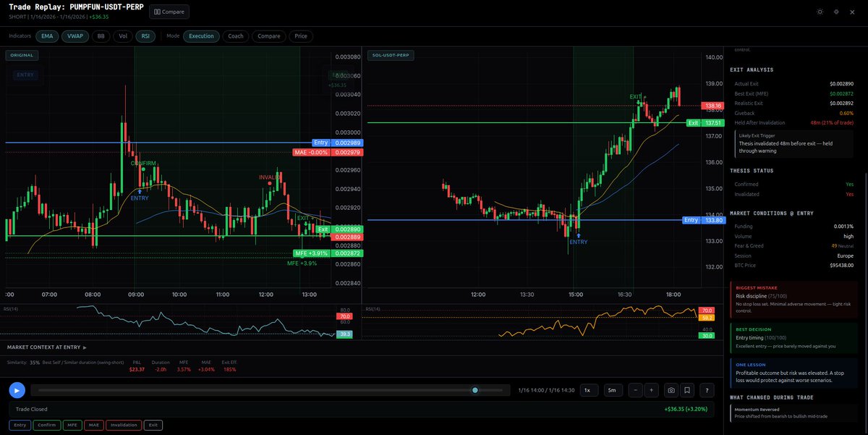868x435 pixels.
Task: Zoom out with the minus button
Action: [x=636, y=390]
